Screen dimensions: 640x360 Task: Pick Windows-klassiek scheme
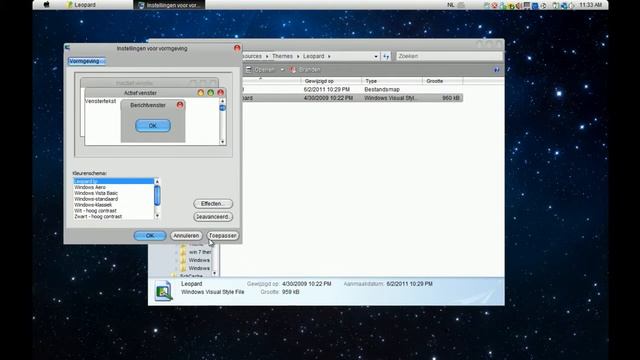pyautogui.click(x=113, y=205)
